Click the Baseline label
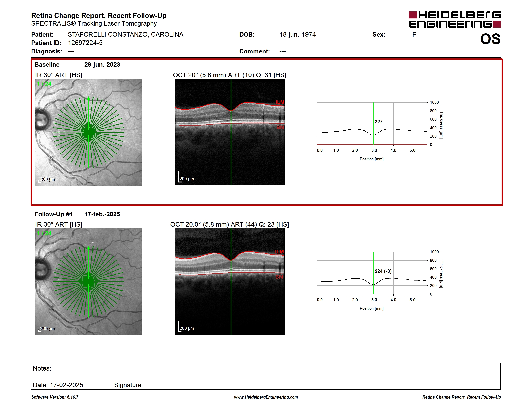 click(x=47, y=65)
